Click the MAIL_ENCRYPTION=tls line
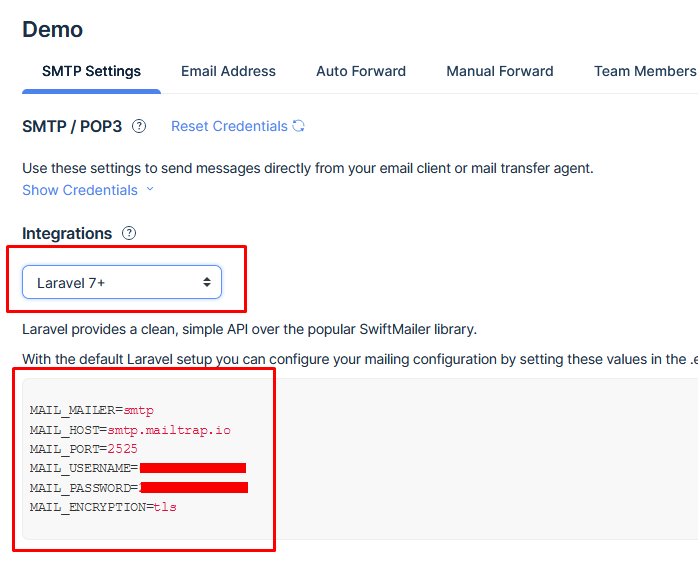 [103, 507]
